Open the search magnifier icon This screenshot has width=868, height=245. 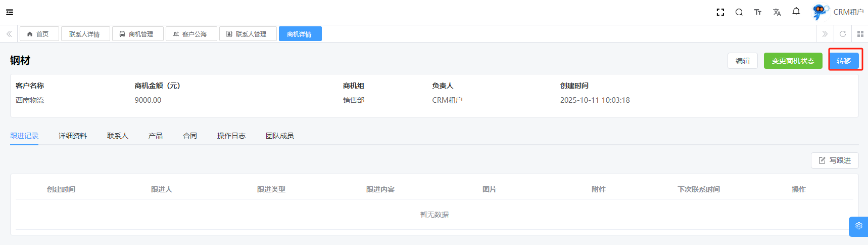point(739,12)
